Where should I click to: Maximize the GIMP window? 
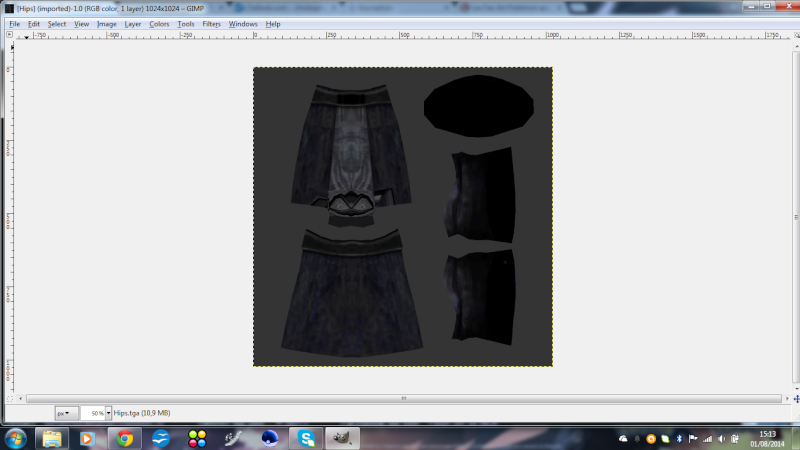point(767,6)
